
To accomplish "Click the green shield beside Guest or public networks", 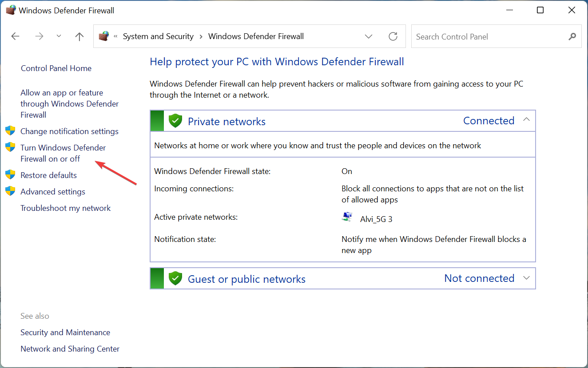I will coord(176,278).
